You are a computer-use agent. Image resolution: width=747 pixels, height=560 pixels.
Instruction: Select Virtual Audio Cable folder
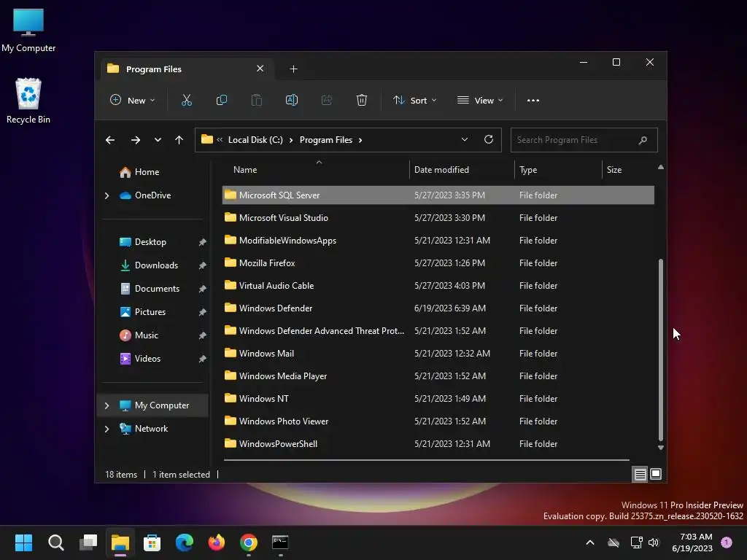click(x=438, y=286)
